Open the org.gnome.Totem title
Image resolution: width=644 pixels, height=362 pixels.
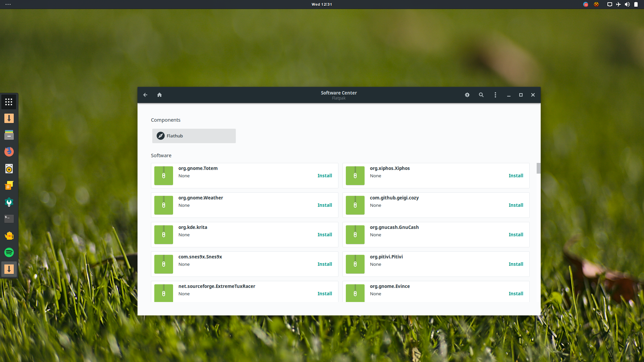click(x=198, y=168)
